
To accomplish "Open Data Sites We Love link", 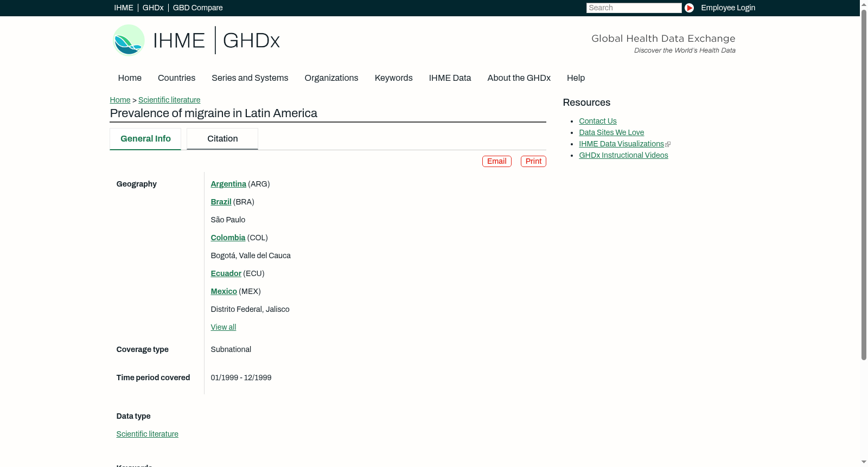I will tap(611, 132).
